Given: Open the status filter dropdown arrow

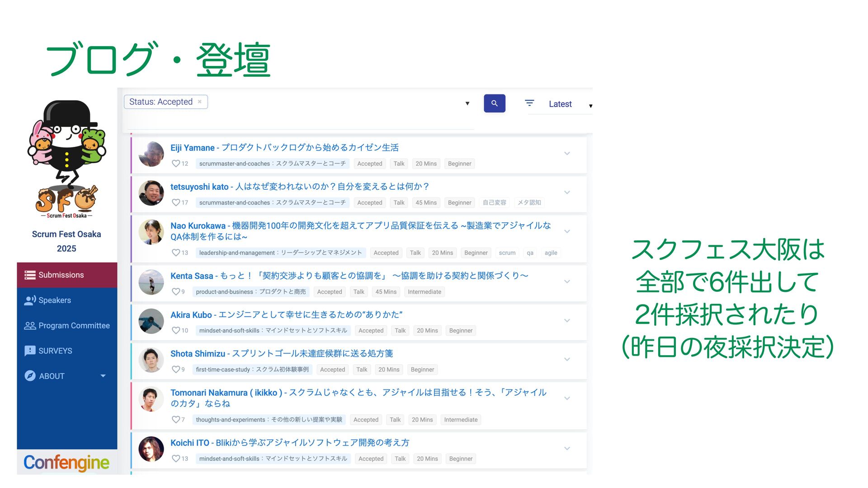Looking at the screenshot, I should [467, 103].
